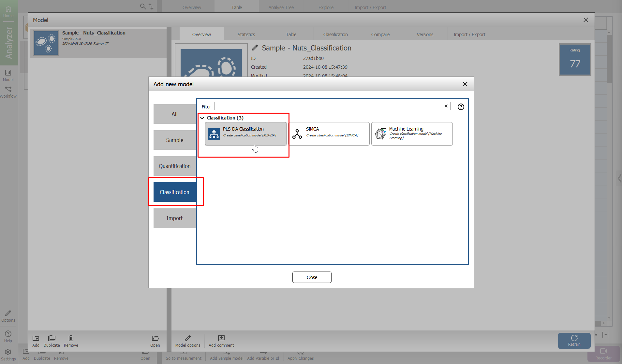This screenshot has width=622, height=364.
Task: Open help for Add new model
Action: [x=461, y=107]
